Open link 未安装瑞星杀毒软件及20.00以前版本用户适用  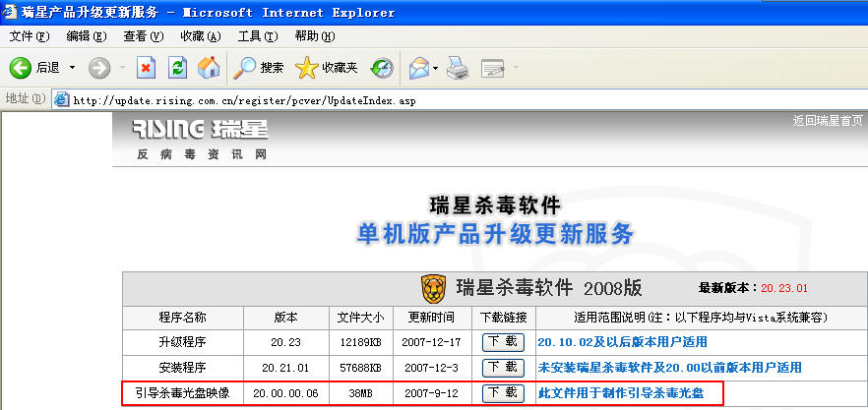pyautogui.click(x=670, y=368)
